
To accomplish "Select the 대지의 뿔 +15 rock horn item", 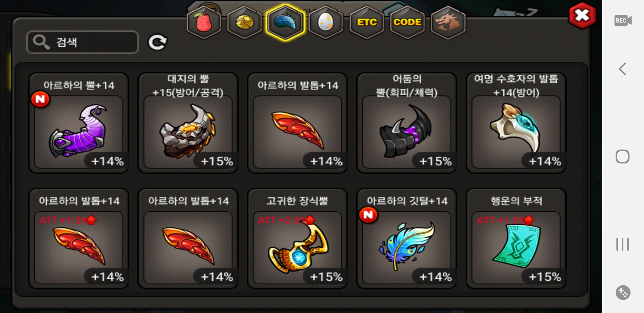I will (188, 123).
